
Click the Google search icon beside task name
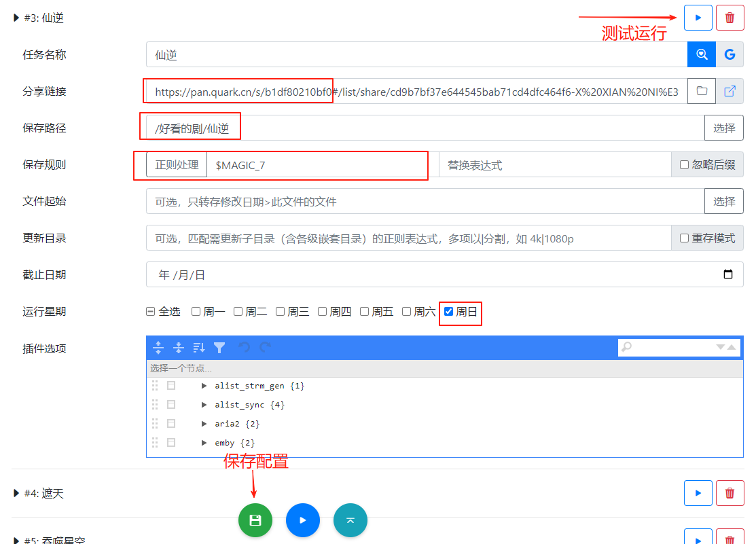pyautogui.click(x=730, y=54)
